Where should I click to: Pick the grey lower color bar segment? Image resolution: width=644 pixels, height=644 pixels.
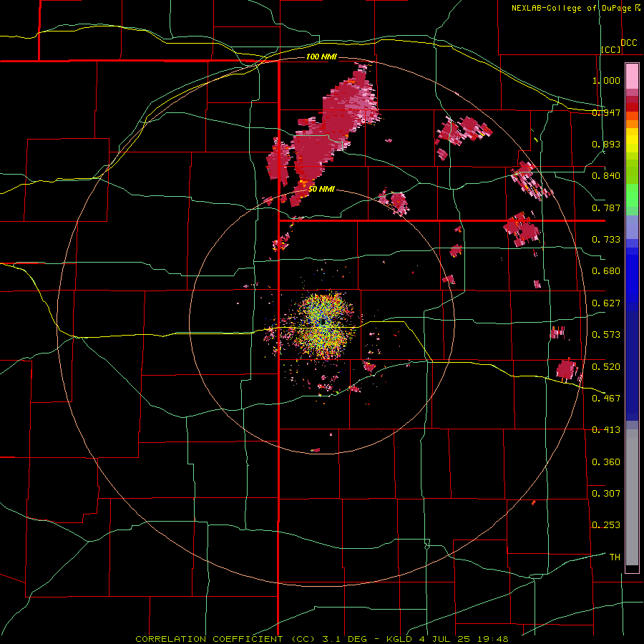click(x=632, y=497)
